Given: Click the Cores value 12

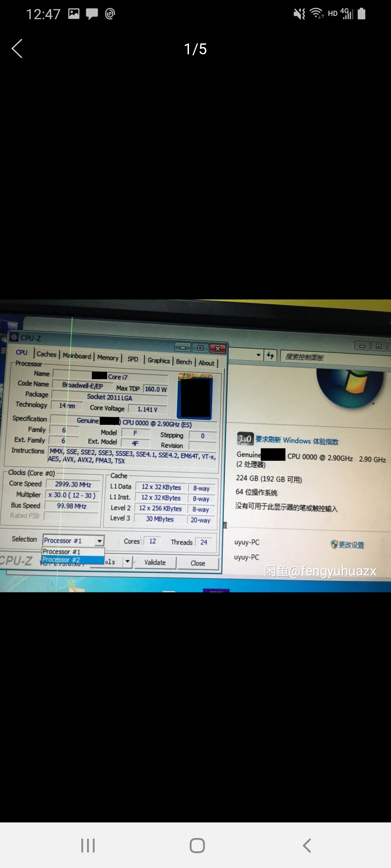Looking at the screenshot, I should coord(152,541).
